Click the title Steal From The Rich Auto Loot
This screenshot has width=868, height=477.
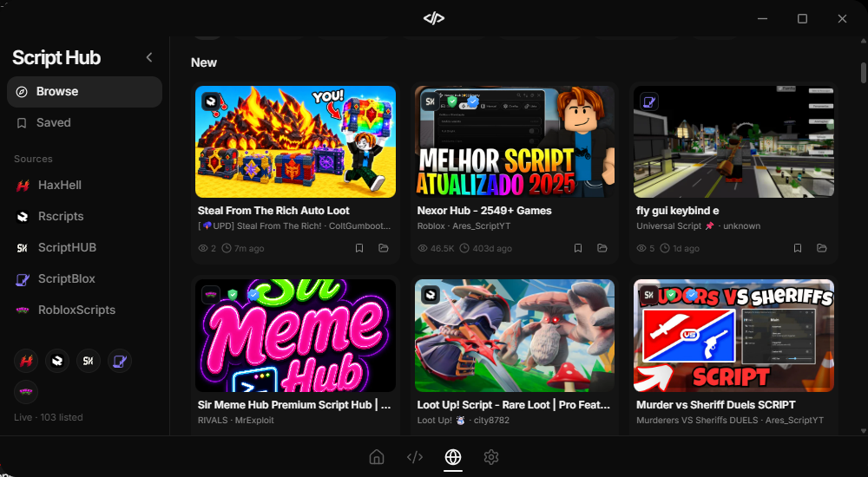[273, 211]
